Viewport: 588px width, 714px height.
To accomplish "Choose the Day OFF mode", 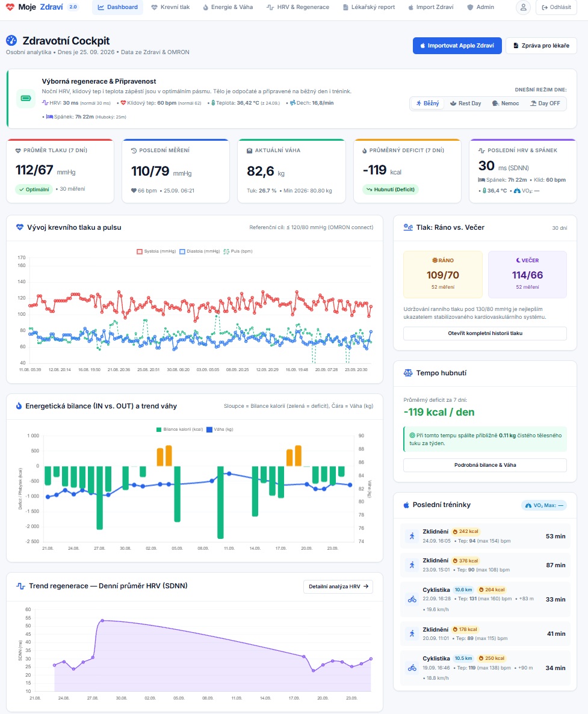I will (545, 103).
